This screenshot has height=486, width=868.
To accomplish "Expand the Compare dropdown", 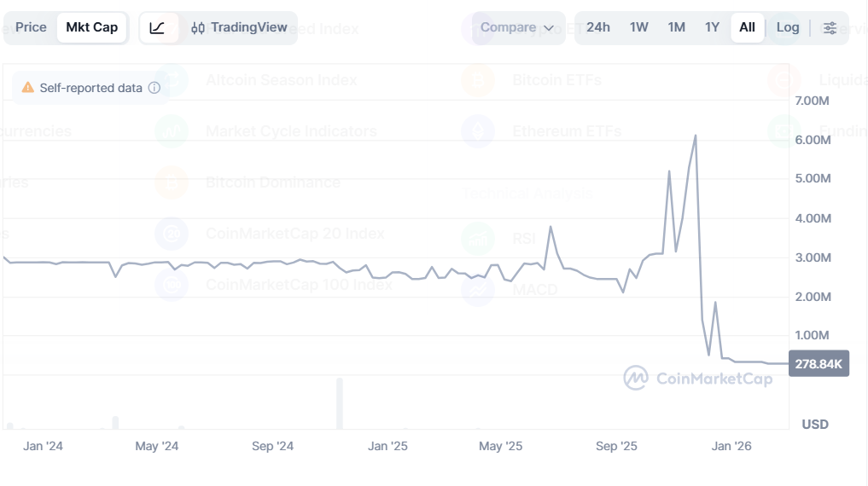I will pyautogui.click(x=516, y=27).
